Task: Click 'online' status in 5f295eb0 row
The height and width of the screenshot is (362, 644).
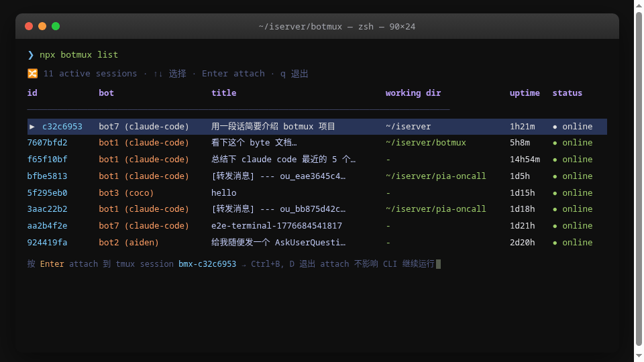Action: [x=578, y=193]
